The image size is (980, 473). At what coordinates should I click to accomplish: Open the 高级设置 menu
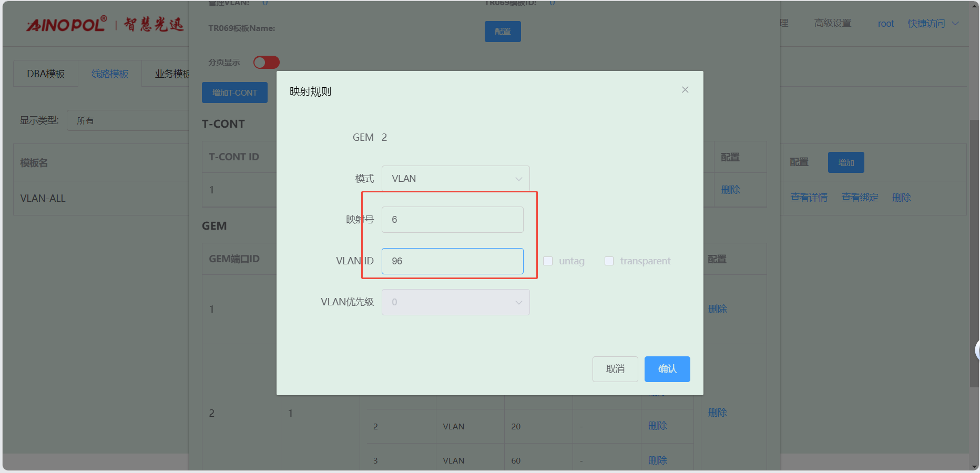click(x=832, y=24)
